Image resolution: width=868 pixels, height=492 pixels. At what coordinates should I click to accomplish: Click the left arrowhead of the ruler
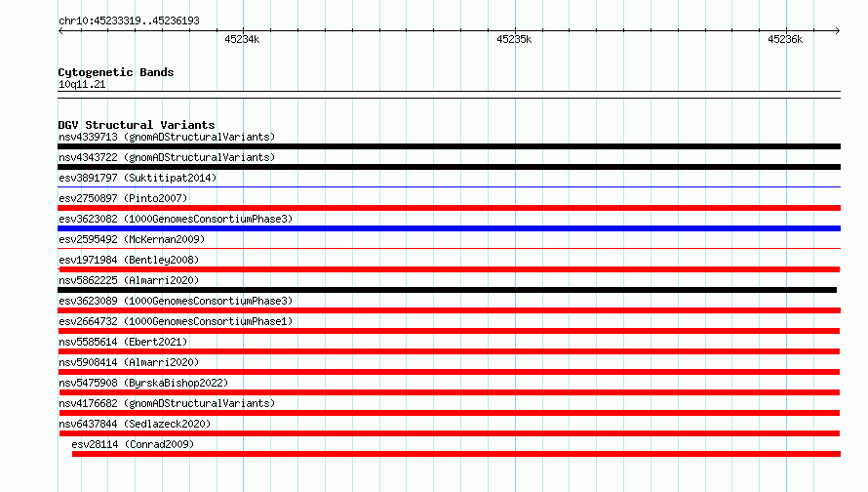60,31
